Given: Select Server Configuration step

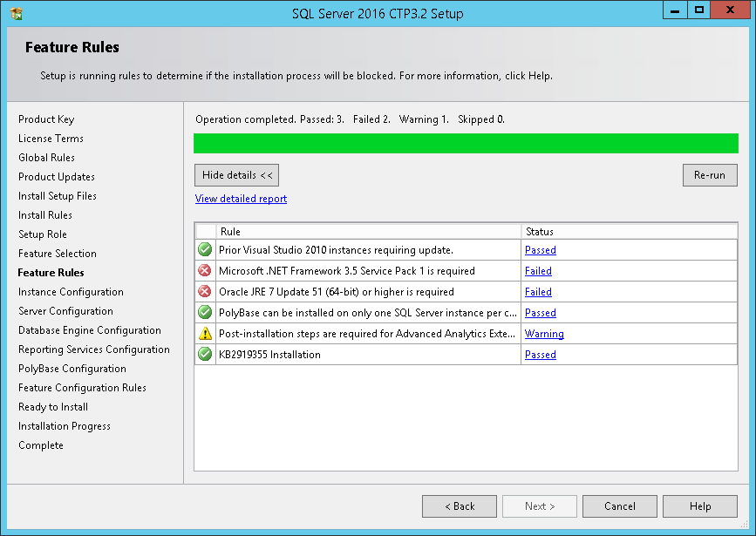Looking at the screenshot, I should (x=65, y=311).
